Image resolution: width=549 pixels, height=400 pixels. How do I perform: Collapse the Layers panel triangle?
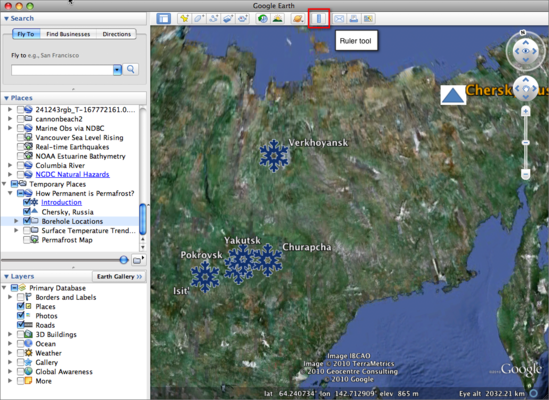click(x=6, y=277)
